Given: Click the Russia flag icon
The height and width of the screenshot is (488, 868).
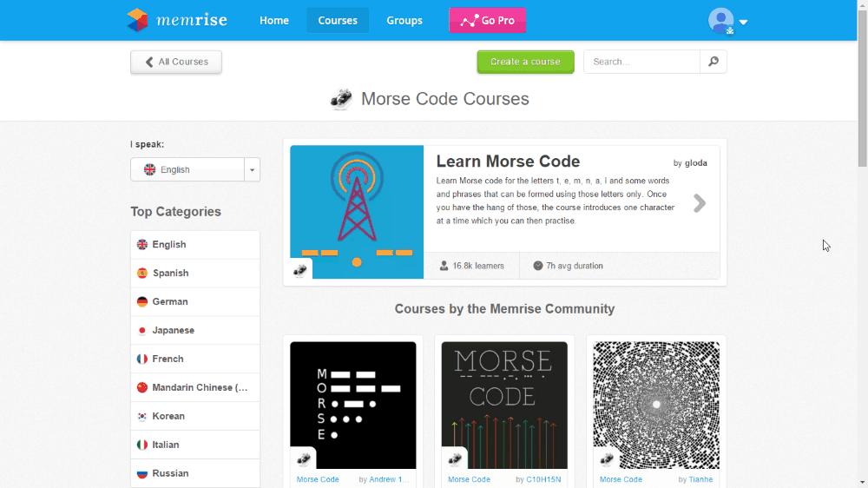Looking at the screenshot, I should coord(142,473).
